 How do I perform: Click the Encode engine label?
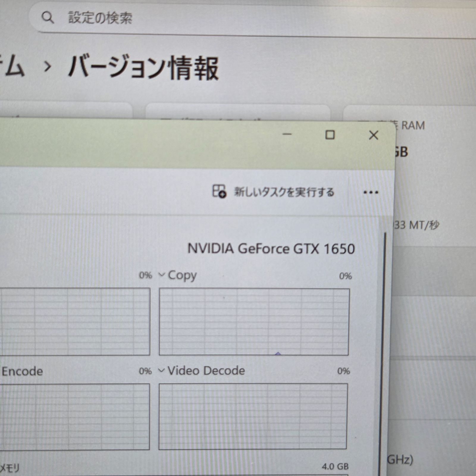click(x=22, y=371)
